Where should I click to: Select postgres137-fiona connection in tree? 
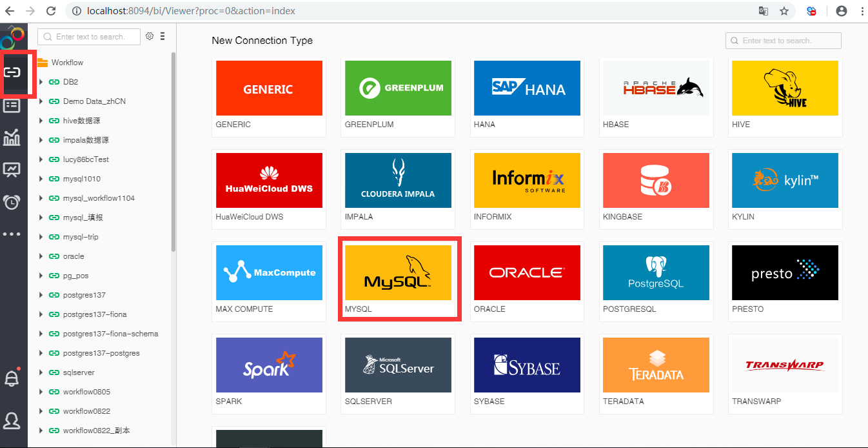[95, 314]
